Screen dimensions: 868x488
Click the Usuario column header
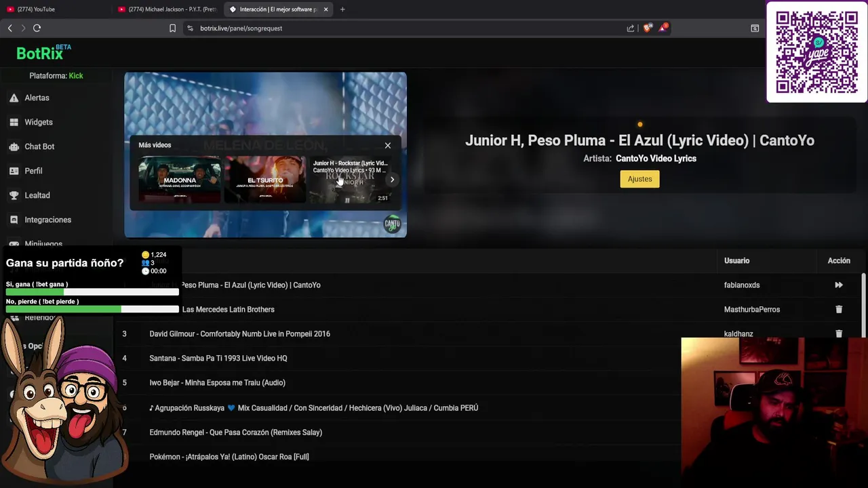tap(736, 261)
